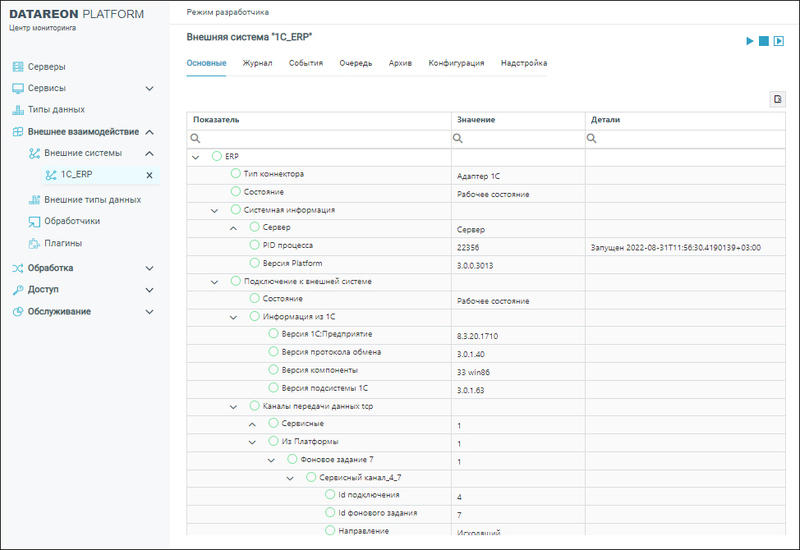800x550 pixels.
Task: Collapse Каналы передачи данных tcp node
Action: click(x=233, y=407)
